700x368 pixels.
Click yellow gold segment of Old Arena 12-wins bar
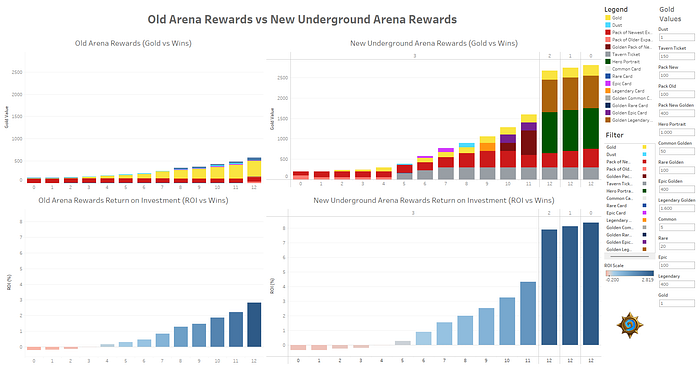254,169
